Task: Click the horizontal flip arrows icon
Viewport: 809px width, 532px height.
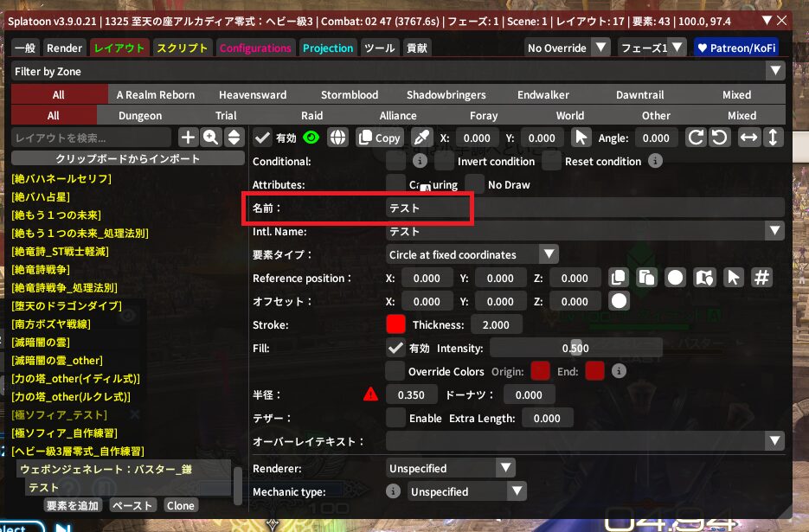Action: click(x=749, y=138)
